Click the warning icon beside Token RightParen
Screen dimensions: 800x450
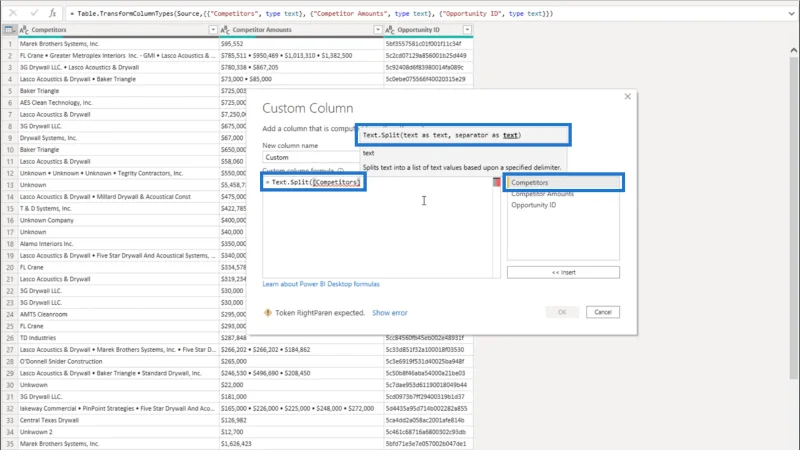268,313
